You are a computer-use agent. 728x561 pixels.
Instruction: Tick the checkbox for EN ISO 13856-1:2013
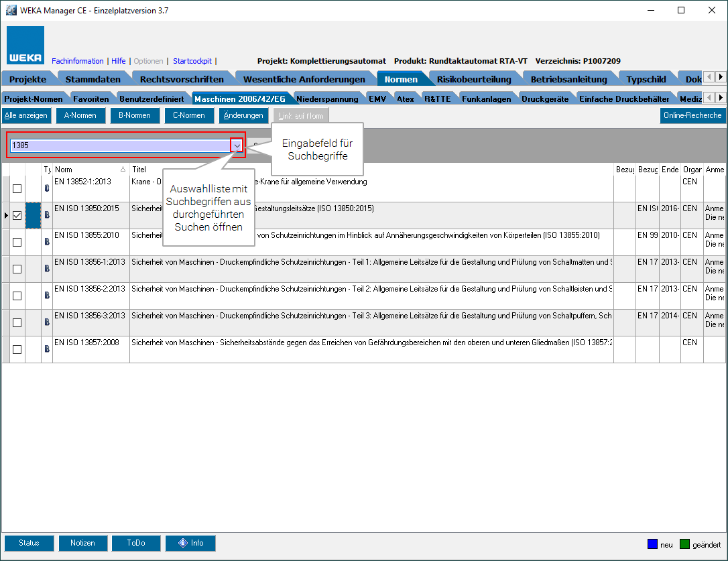(x=17, y=269)
